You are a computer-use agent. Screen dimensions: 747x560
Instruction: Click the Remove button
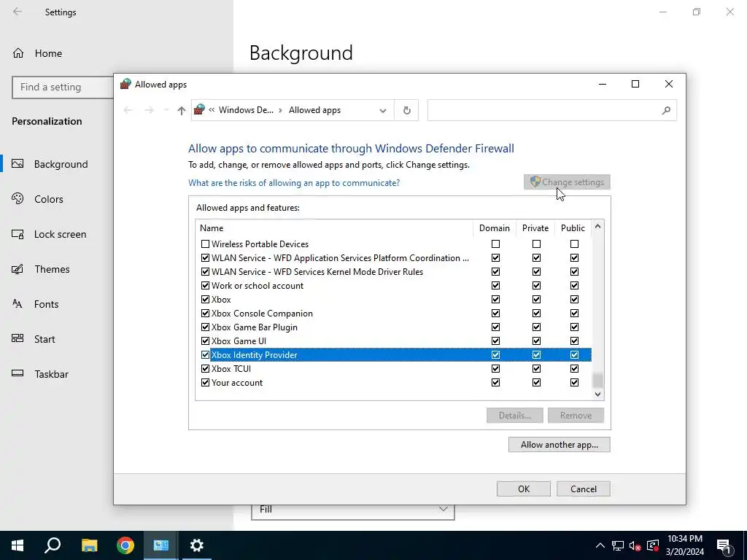point(576,415)
